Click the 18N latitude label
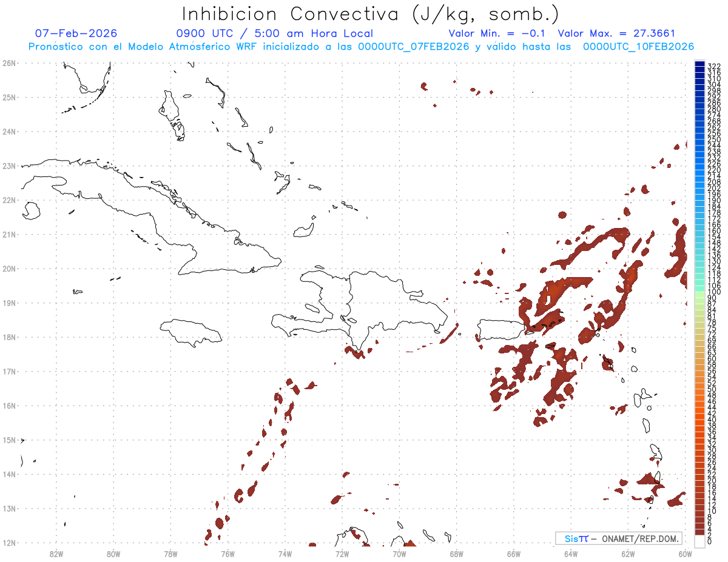 (8, 337)
